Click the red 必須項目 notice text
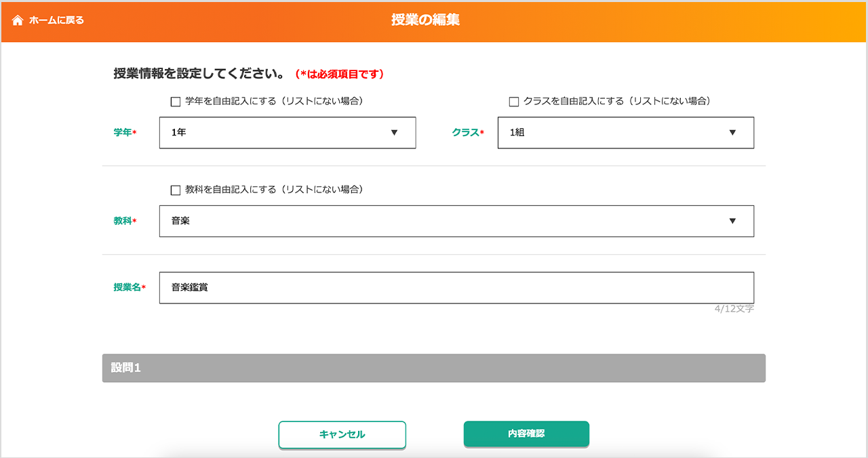Screen dimensions: 868x458 point(340,74)
